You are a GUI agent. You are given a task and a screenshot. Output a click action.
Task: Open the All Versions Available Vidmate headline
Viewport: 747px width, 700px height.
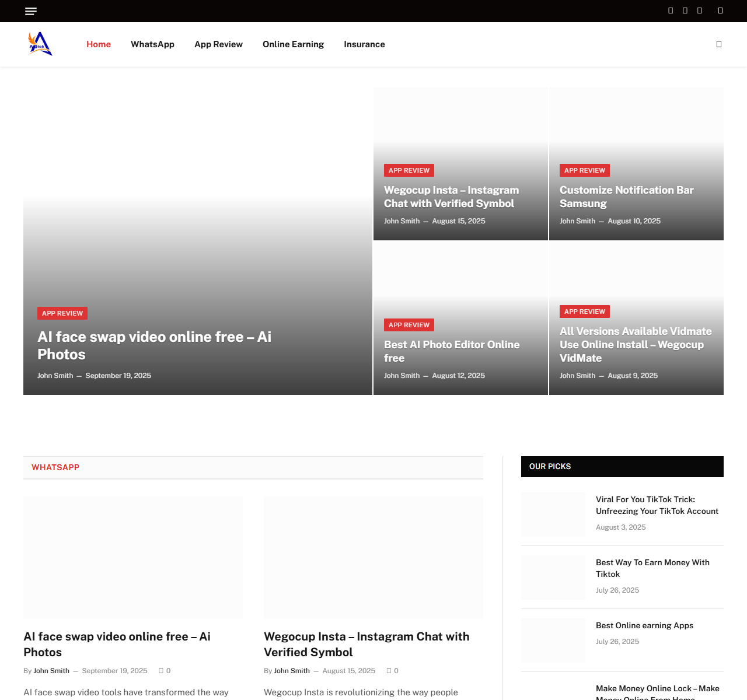tap(635, 344)
